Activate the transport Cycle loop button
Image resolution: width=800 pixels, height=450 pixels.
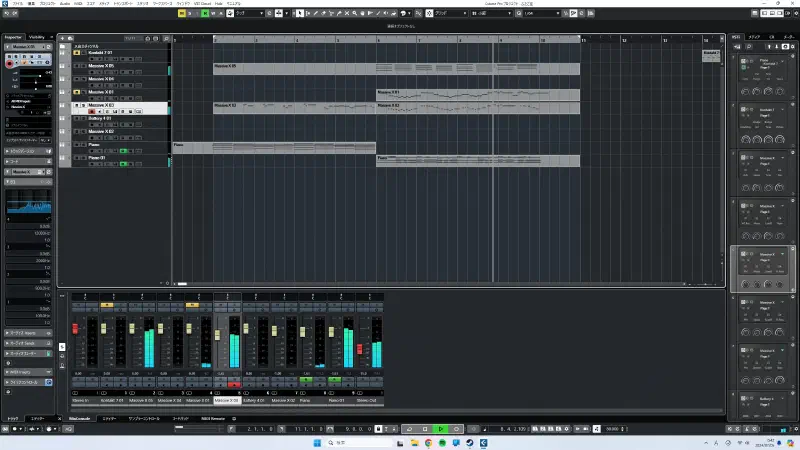point(409,429)
